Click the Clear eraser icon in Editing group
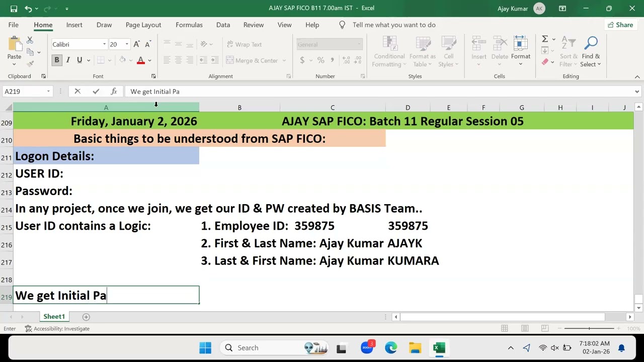This screenshot has width=644, height=362. tap(545, 62)
